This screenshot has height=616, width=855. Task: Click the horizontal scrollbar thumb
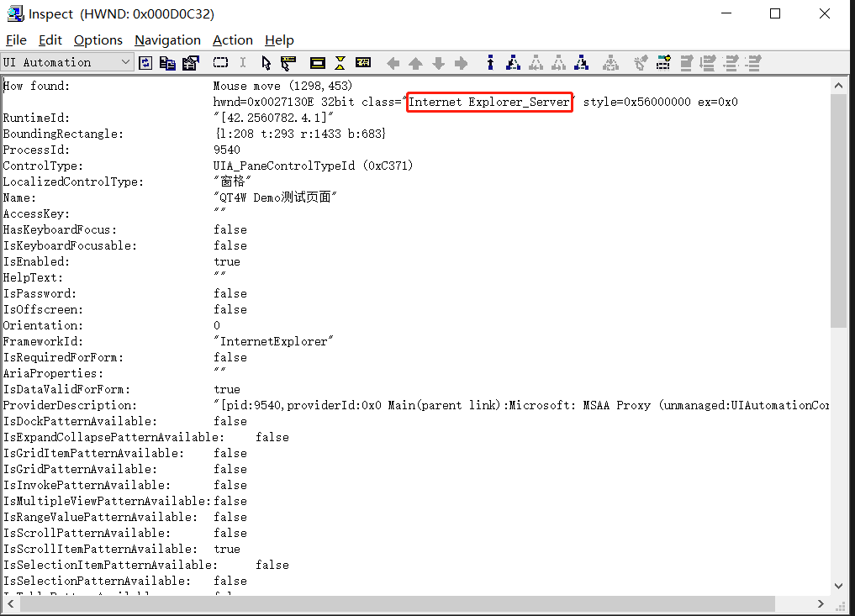[398, 604]
